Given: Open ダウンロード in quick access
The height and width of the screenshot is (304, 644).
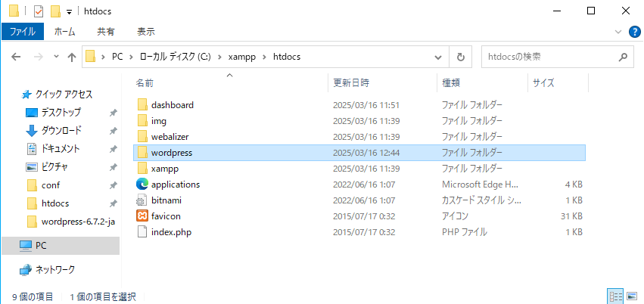Looking at the screenshot, I should pos(61,130).
